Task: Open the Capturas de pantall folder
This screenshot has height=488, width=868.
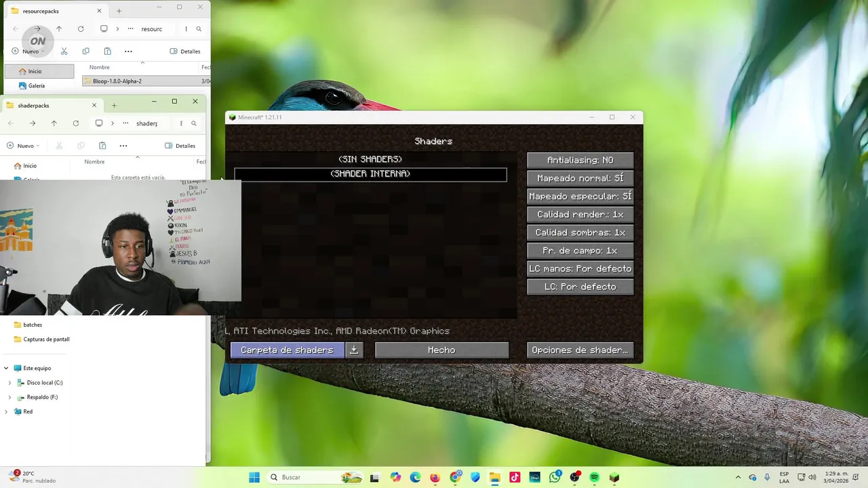Action: click(41, 339)
